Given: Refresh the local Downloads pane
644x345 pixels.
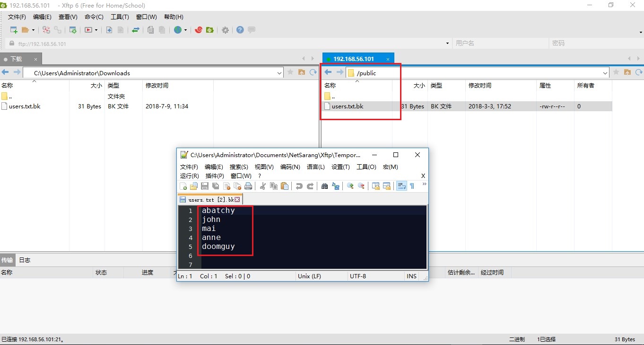Looking at the screenshot, I should tap(313, 72).
